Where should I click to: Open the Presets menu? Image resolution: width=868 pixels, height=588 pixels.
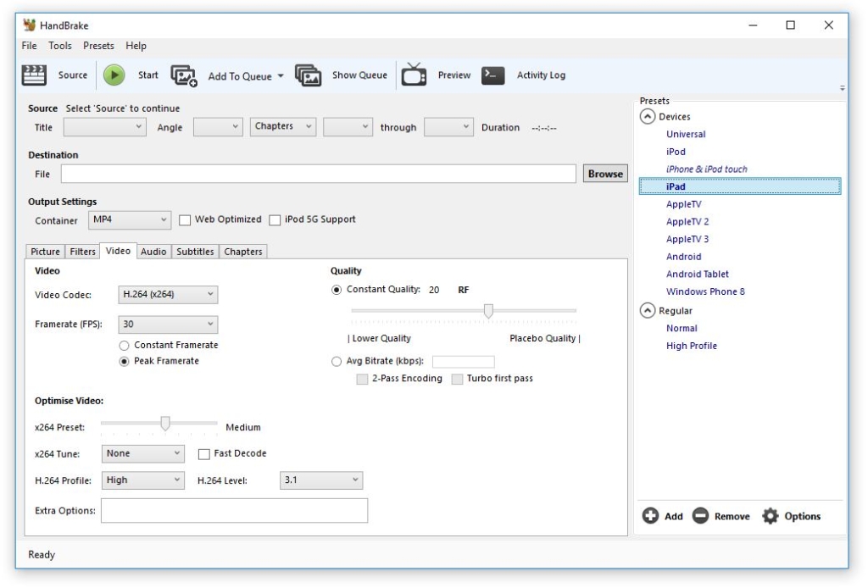pos(98,46)
